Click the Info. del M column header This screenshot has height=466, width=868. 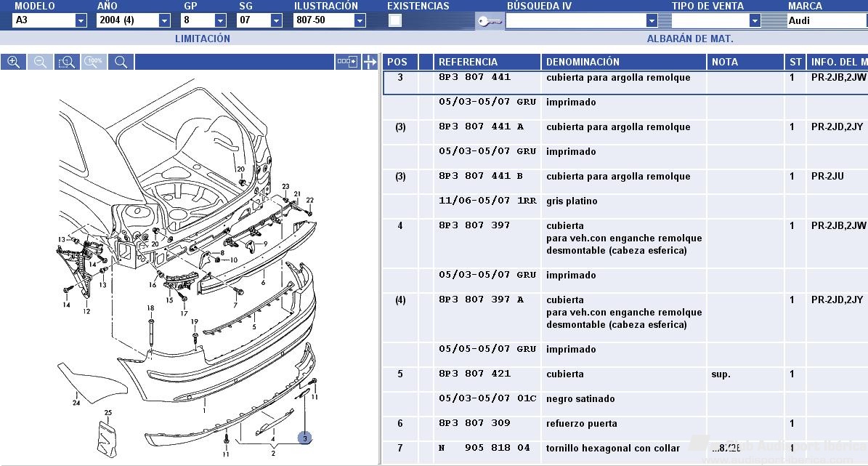839,62
